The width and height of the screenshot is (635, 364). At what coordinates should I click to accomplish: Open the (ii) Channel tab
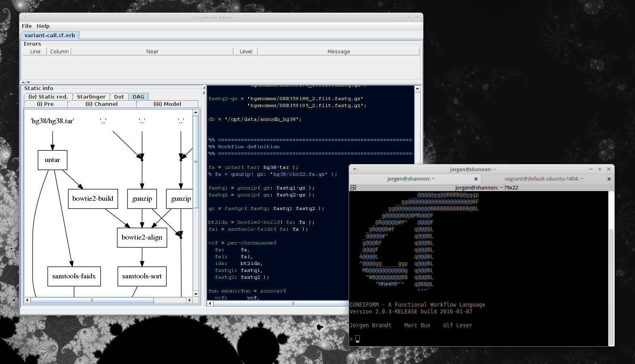pos(102,104)
